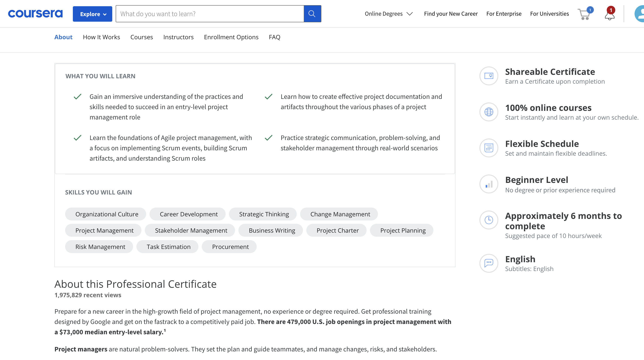Go to the Instructors tab

[178, 37]
